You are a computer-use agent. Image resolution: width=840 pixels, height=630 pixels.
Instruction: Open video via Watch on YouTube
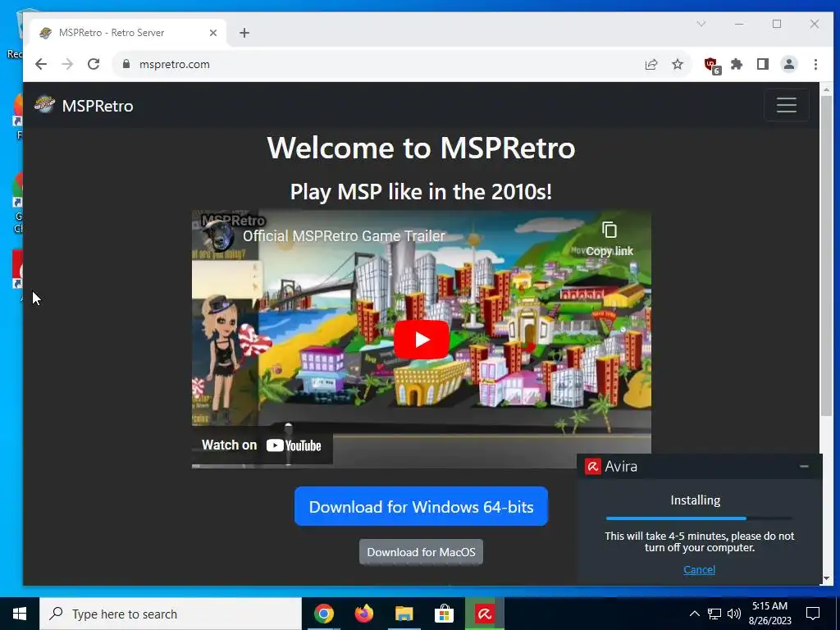click(x=262, y=445)
